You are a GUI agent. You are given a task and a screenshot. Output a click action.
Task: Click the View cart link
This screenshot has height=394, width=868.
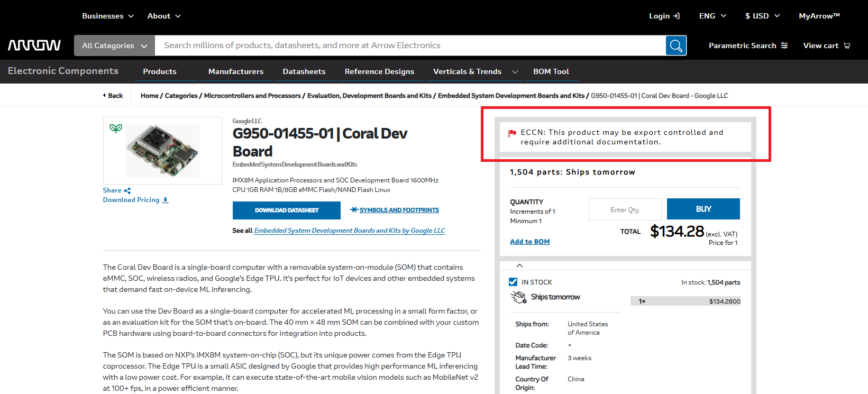821,45
